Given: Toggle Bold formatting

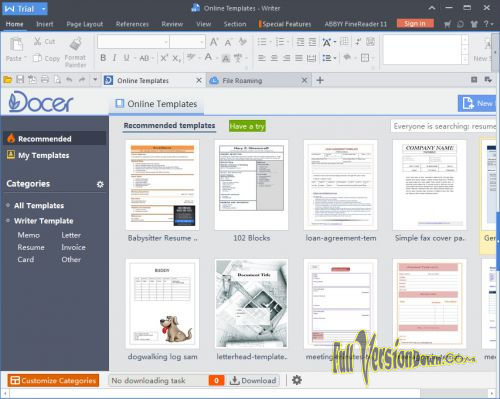Looking at the screenshot, I should tap(103, 58).
